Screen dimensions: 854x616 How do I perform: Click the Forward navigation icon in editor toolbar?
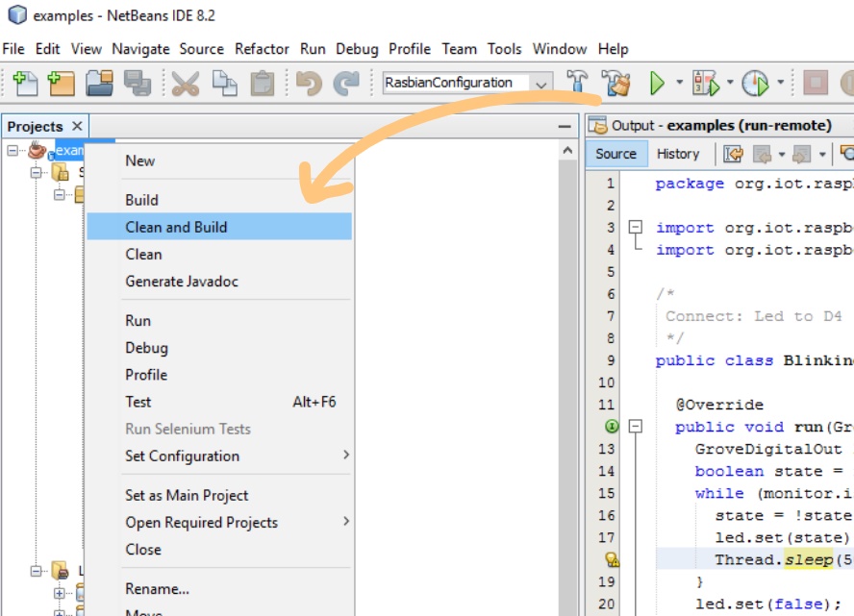coord(802,155)
